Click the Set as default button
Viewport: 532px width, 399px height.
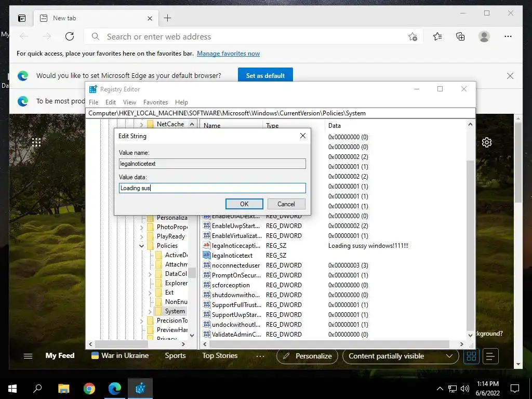[265, 76]
